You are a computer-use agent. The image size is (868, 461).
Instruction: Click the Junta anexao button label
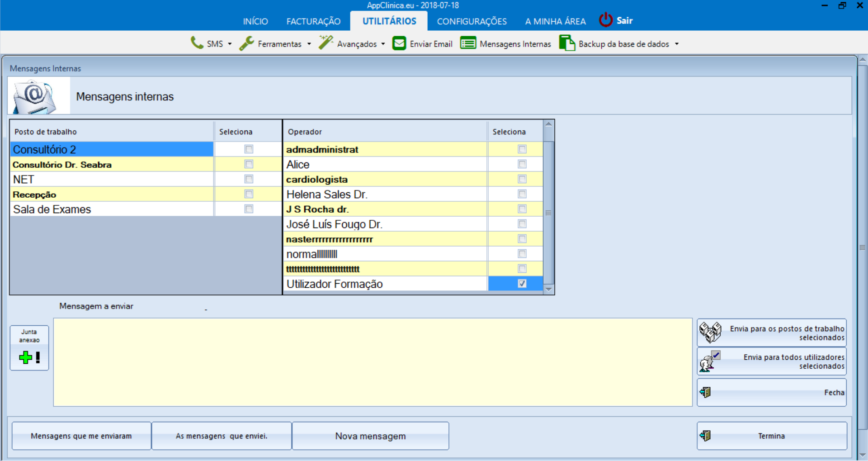[29, 336]
